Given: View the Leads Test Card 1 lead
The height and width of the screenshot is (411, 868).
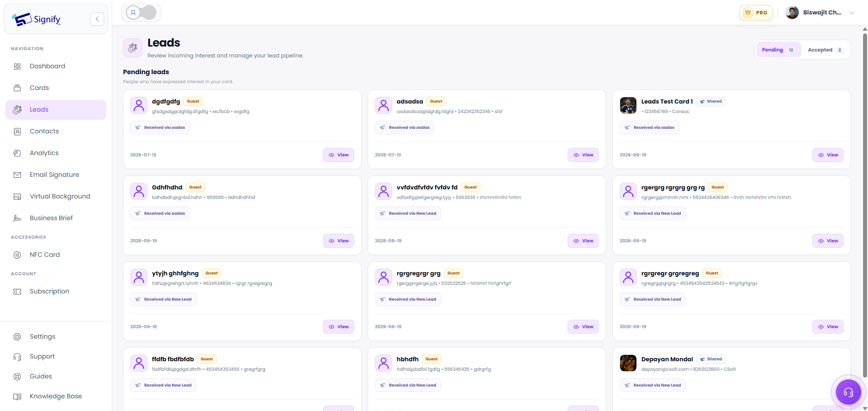Looking at the screenshot, I should 828,155.
